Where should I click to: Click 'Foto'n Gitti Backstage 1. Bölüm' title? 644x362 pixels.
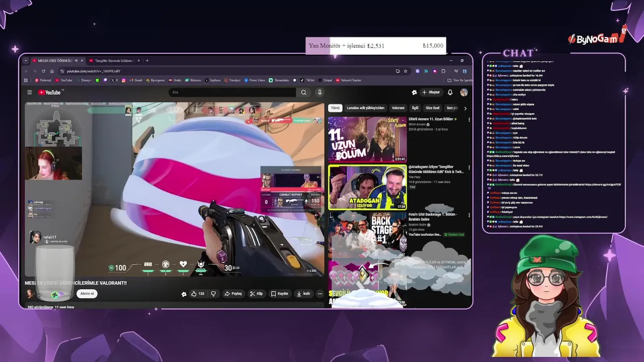[x=433, y=217]
